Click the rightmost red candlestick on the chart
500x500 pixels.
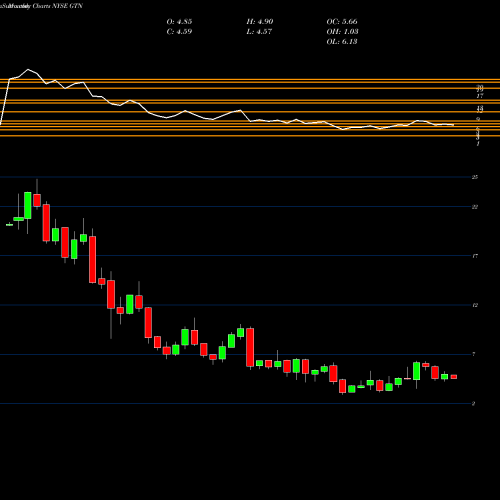point(454,377)
